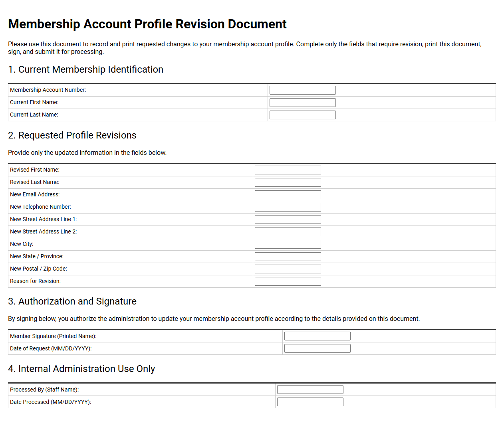Screen dimensions: 504x447
Task: Click the 'Membership Account Number:' label
Action: point(48,90)
